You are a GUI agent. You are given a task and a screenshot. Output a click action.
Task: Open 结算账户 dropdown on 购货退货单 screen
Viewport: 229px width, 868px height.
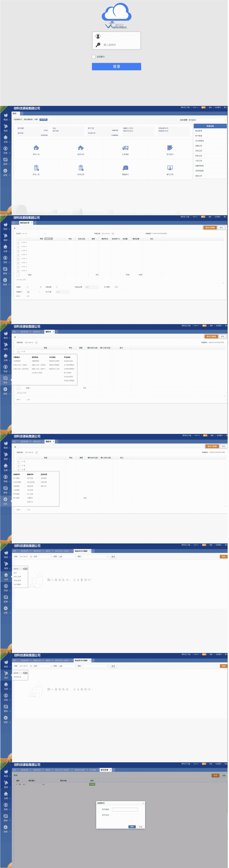point(33,292)
